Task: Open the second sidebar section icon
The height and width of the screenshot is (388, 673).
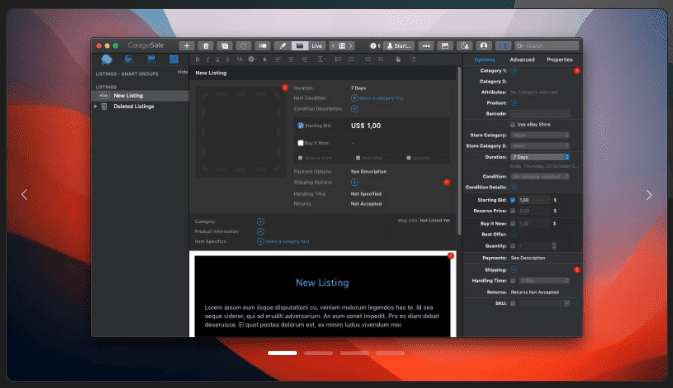Action: 128,59
